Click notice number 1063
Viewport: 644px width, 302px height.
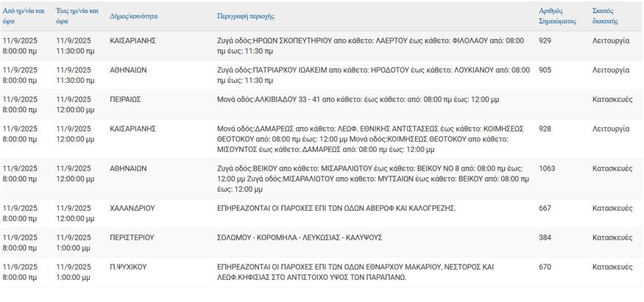click(x=547, y=168)
